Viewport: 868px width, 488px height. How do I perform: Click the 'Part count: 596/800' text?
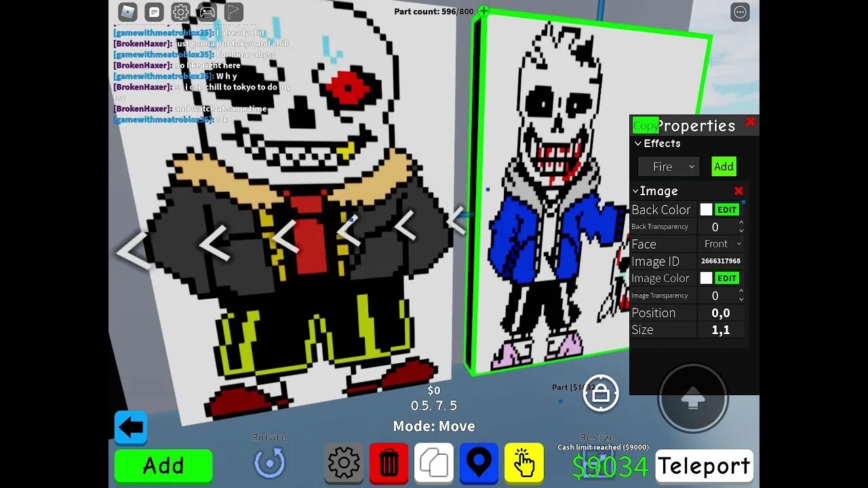click(x=434, y=12)
